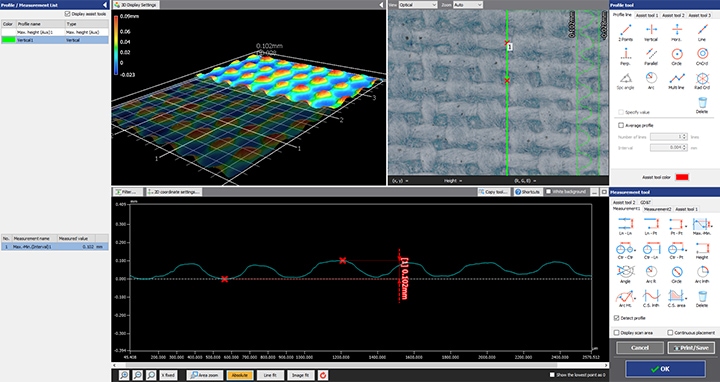Screen dimensions: 720x382
Task: Click the OK button
Action: (x=665, y=369)
